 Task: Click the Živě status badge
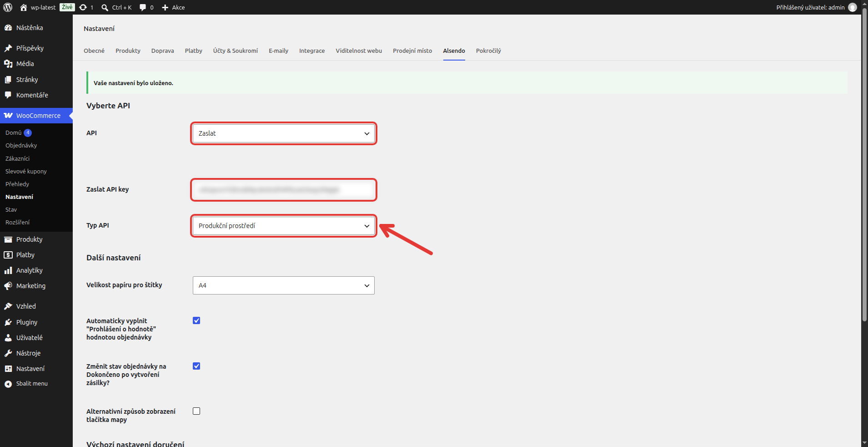pos(67,7)
